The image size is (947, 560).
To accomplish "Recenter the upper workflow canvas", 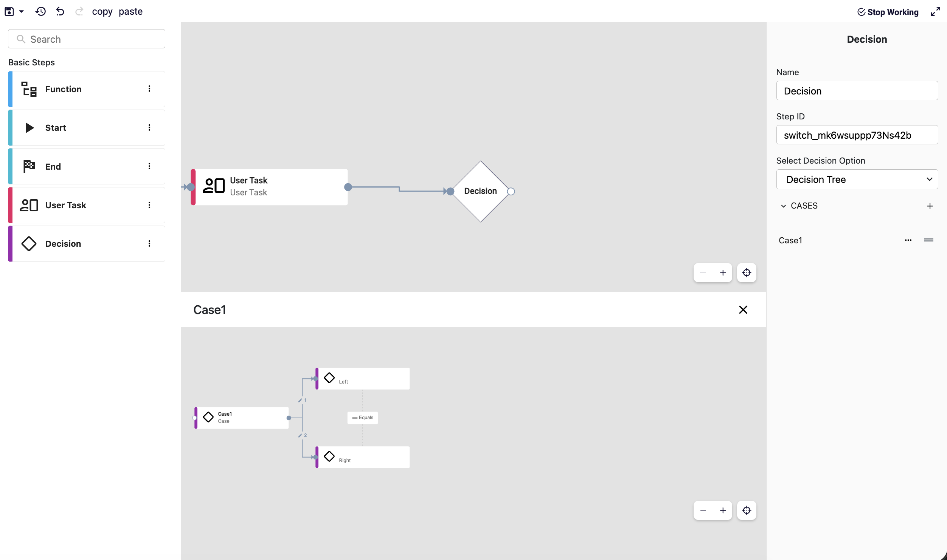I will click(x=746, y=273).
